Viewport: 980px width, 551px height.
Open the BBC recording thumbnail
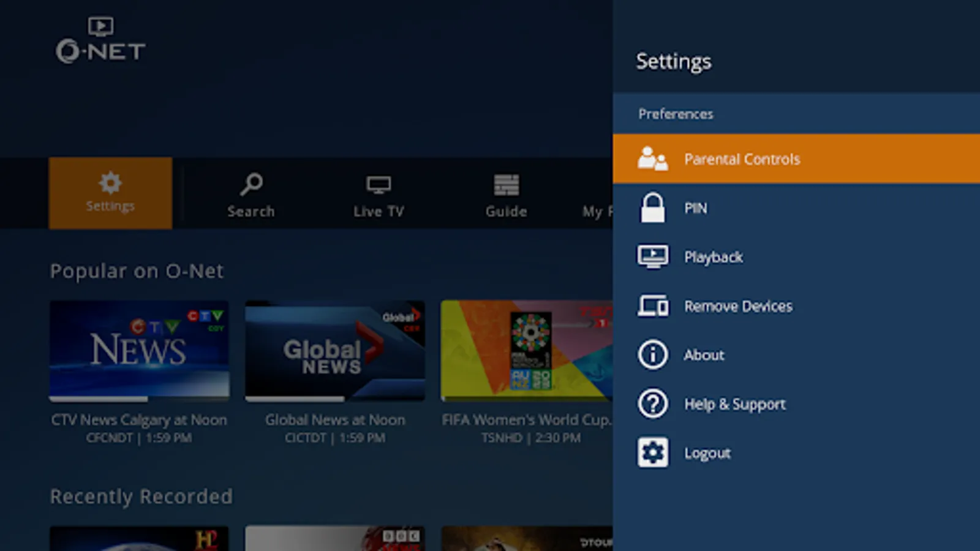[335, 538]
